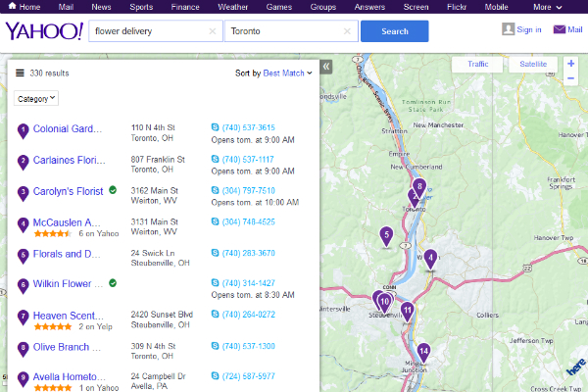The width and height of the screenshot is (588, 392).
Task: Click the Sign in profile icon
Action: 508,29
